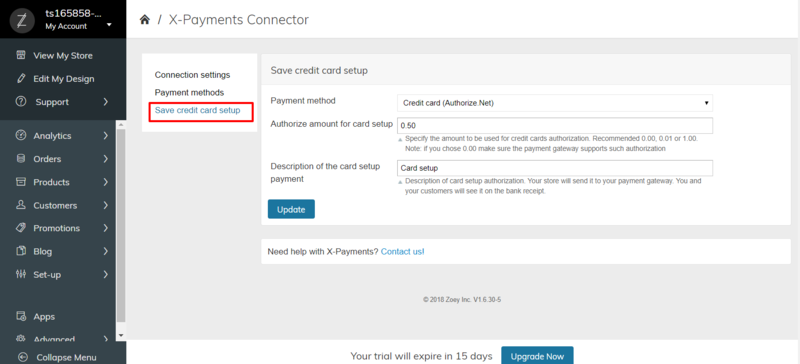The width and height of the screenshot is (800, 364).
Task: Click the Set-up sliders icon
Action: pyautogui.click(x=21, y=274)
